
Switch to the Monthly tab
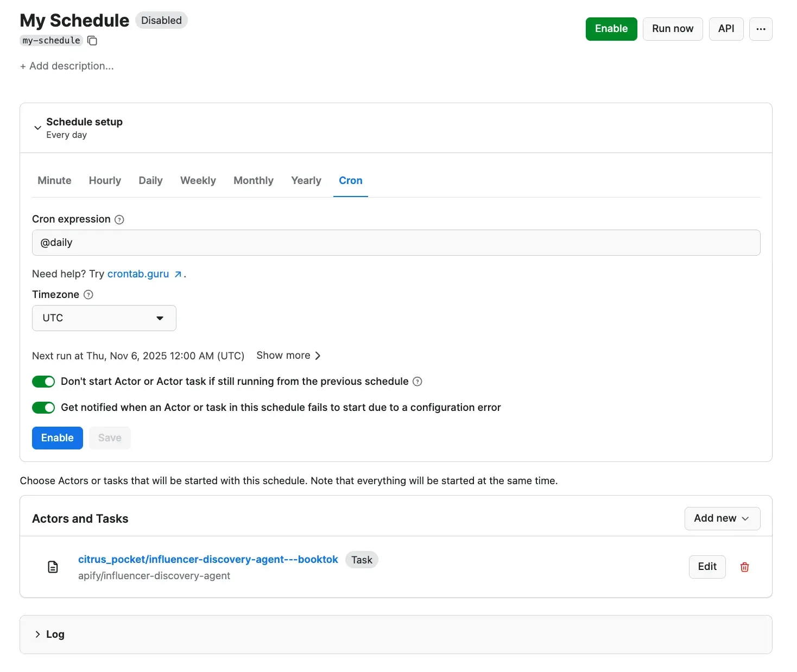254,181
